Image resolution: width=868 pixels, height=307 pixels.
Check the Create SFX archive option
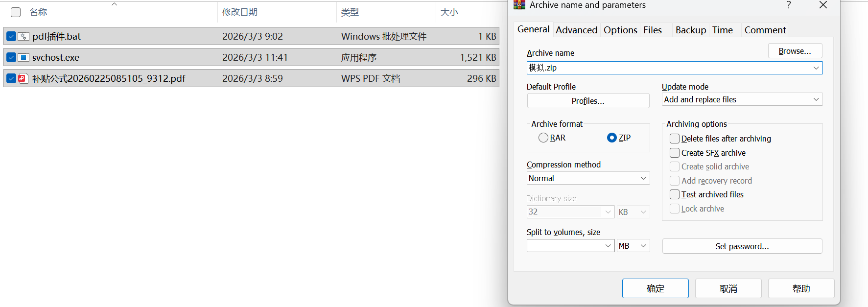[x=675, y=153]
